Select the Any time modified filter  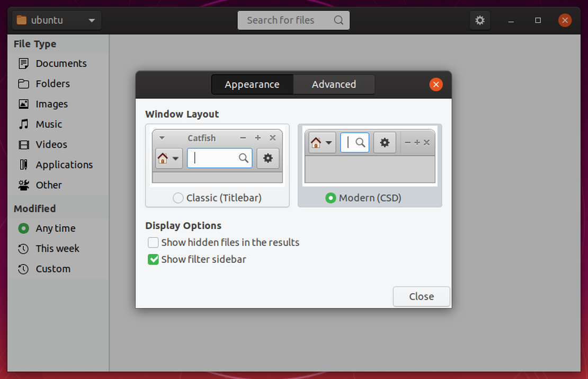(x=23, y=228)
